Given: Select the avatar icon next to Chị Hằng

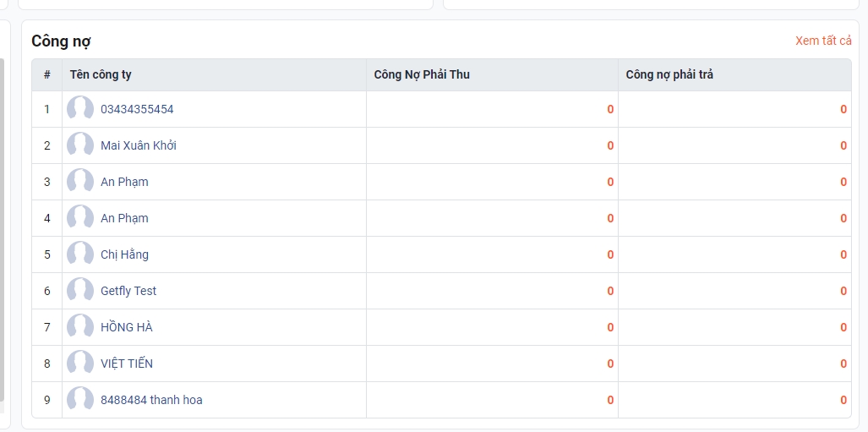Looking at the screenshot, I should click(x=80, y=254).
